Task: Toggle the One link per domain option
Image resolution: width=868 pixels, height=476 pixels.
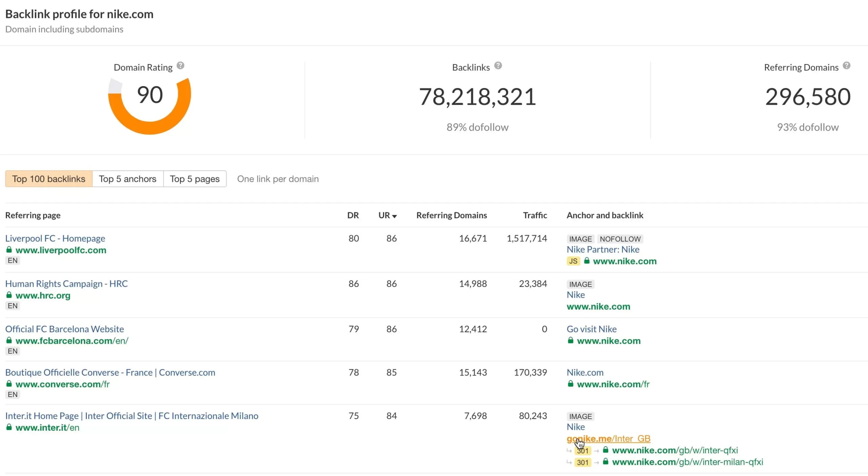Action: [x=278, y=179]
